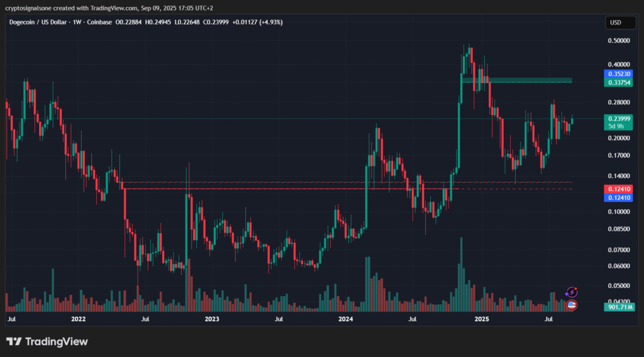
Task: Click the 0.20000 price scale tick
Action: pyautogui.click(x=619, y=138)
